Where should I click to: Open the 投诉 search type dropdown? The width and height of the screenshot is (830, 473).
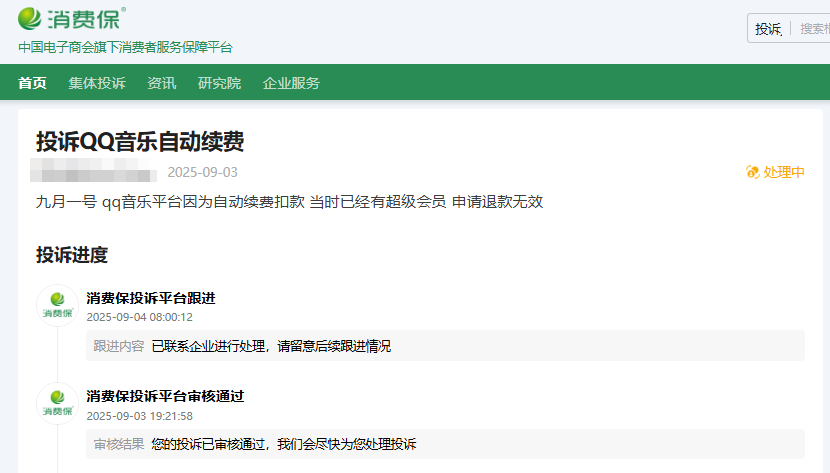click(x=768, y=29)
